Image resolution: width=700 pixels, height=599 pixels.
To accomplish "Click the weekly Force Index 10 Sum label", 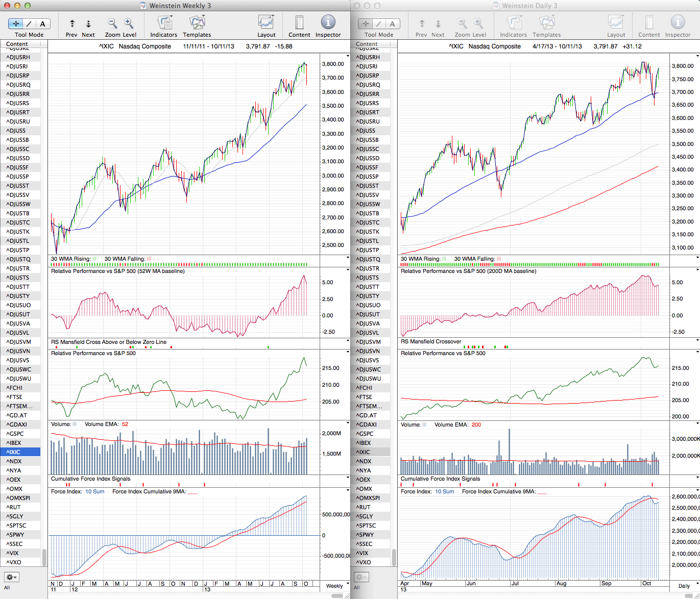I will coord(78,491).
